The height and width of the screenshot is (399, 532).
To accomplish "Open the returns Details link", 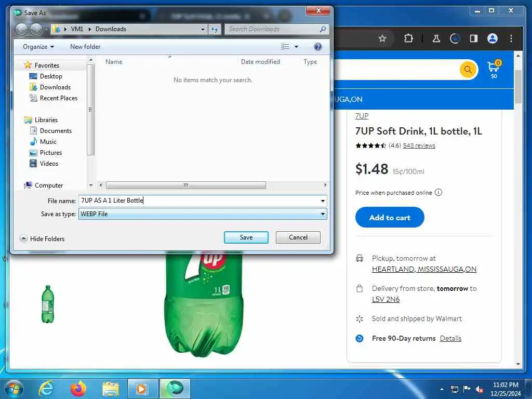I will coord(450,338).
